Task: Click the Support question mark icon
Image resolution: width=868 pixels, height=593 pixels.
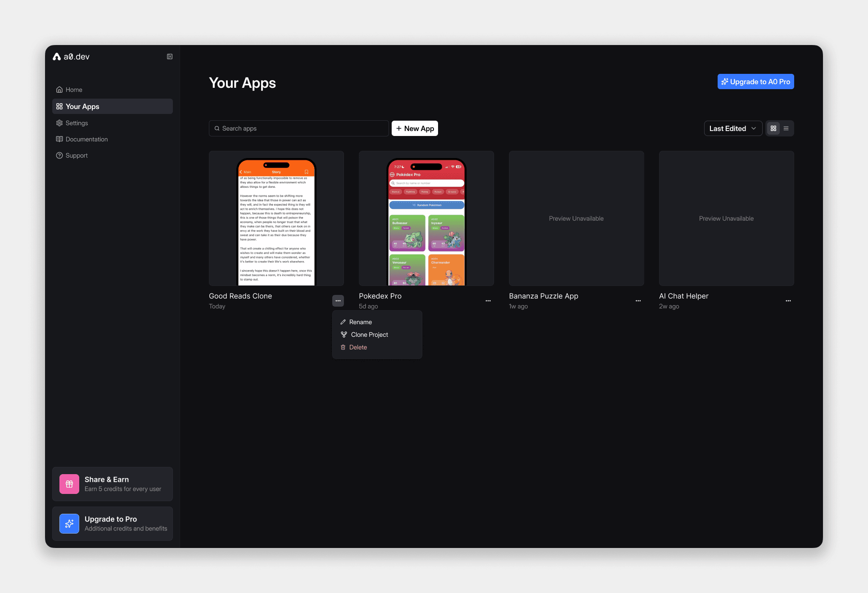Action: 59,155
